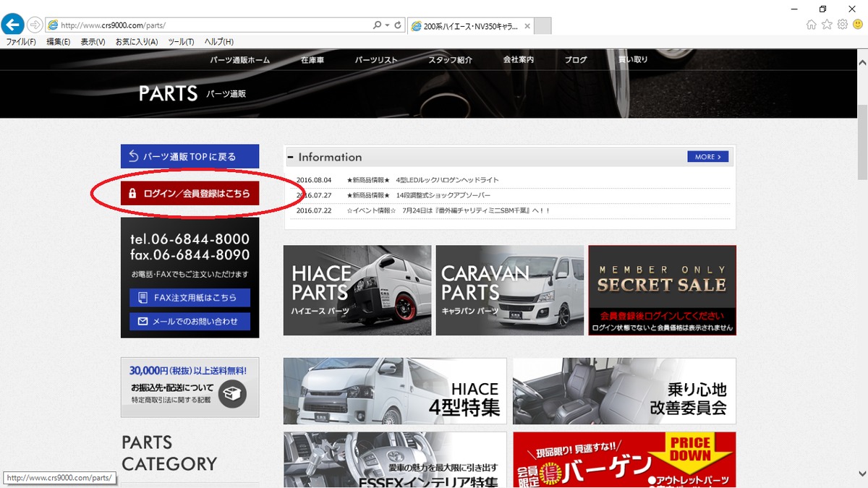The width and height of the screenshot is (868, 488).
Task: Open the お気に入り(A) menu
Action: coord(137,42)
